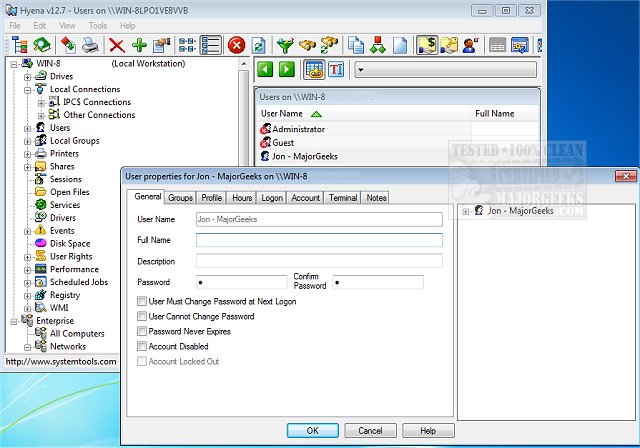Click the green funnel filter icon
The width and height of the screenshot is (640, 448).
point(285,45)
